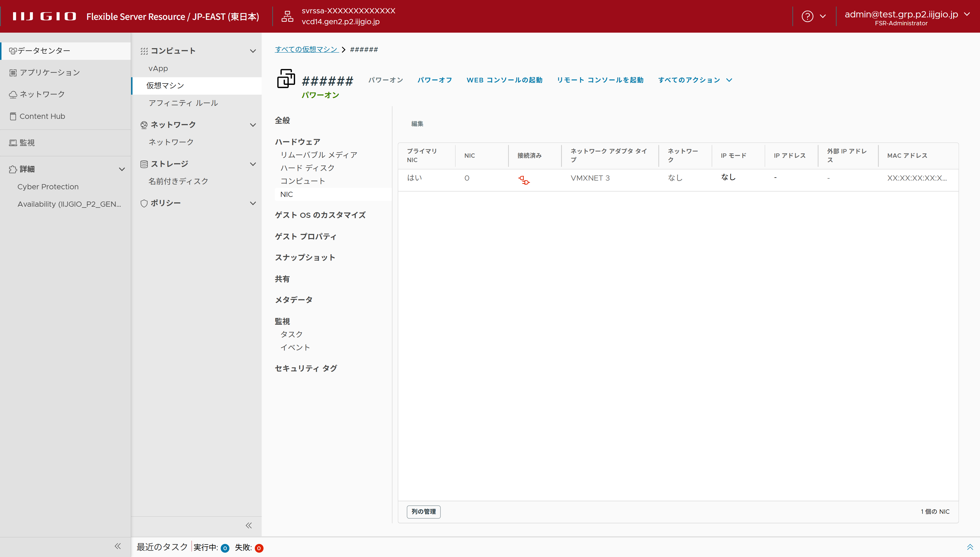This screenshot has height=557, width=980.
Task: Click the help question mark icon
Action: 807,16
